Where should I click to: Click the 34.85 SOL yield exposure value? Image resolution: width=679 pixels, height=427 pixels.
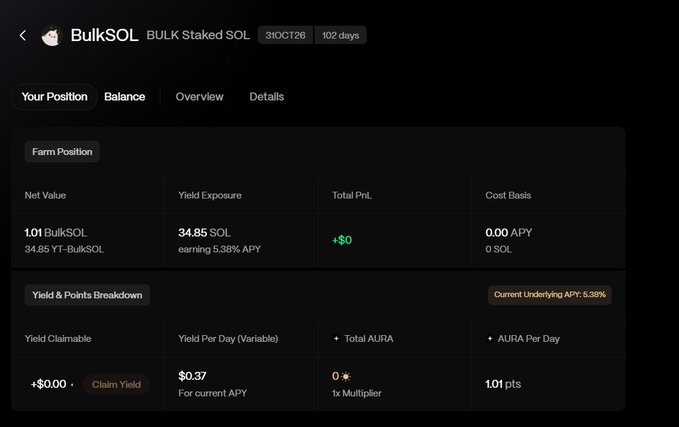coord(204,233)
